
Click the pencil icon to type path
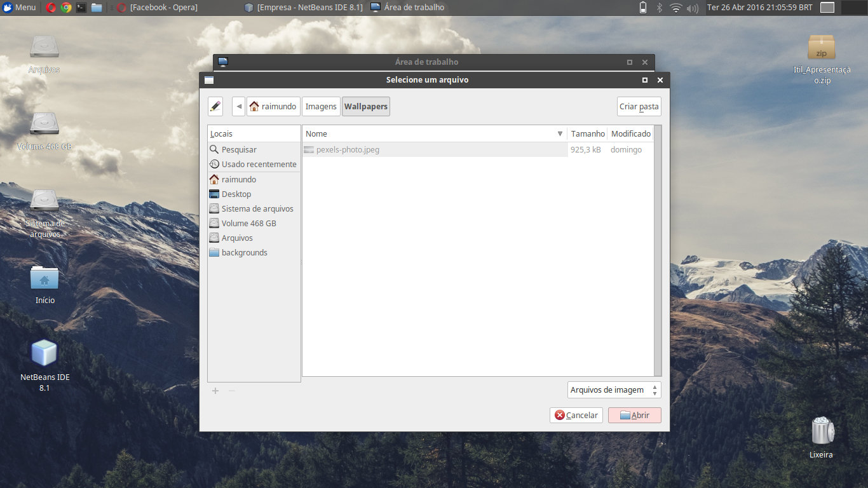pos(215,107)
